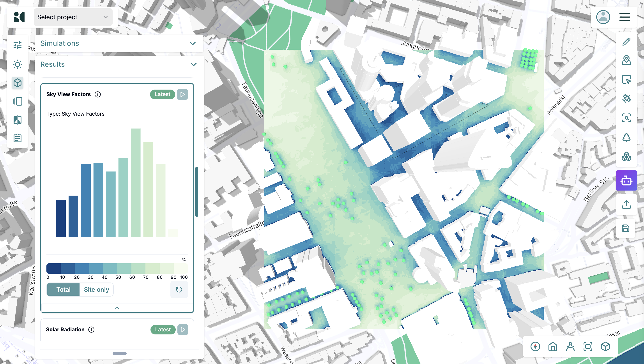Switch to Site only view
644x364 pixels.
97,290
